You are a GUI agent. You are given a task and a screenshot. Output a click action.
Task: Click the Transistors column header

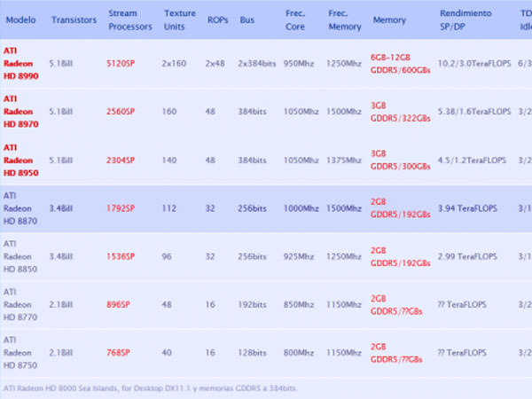point(74,19)
